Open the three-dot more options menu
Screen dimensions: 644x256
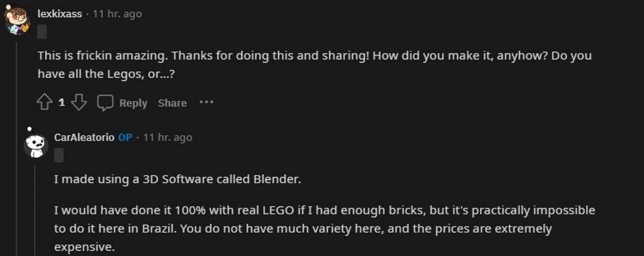[206, 103]
